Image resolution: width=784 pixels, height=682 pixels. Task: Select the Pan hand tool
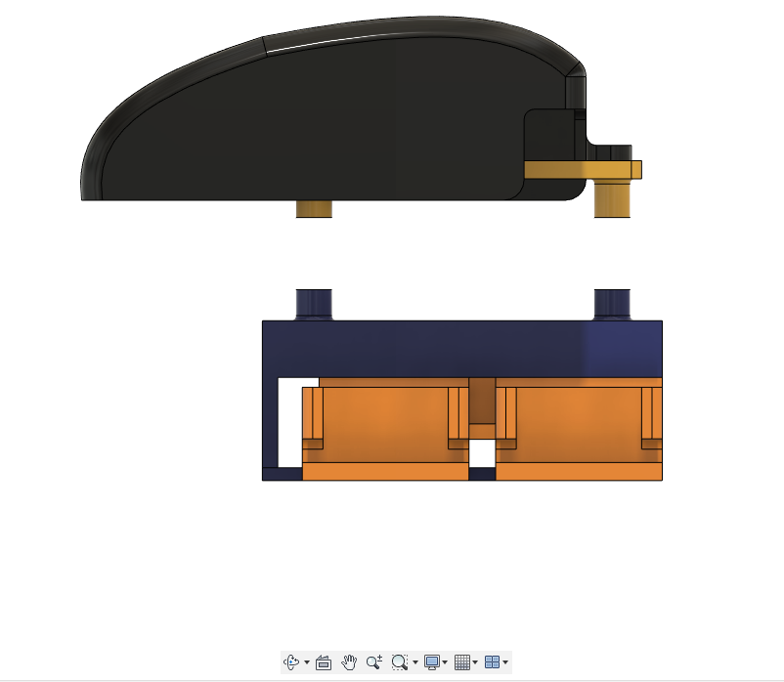click(x=349, y=662)
